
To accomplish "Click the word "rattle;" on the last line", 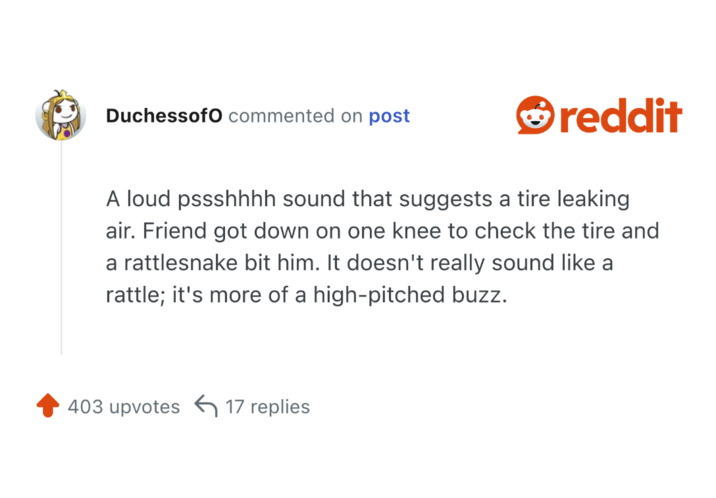I will 135,298.
